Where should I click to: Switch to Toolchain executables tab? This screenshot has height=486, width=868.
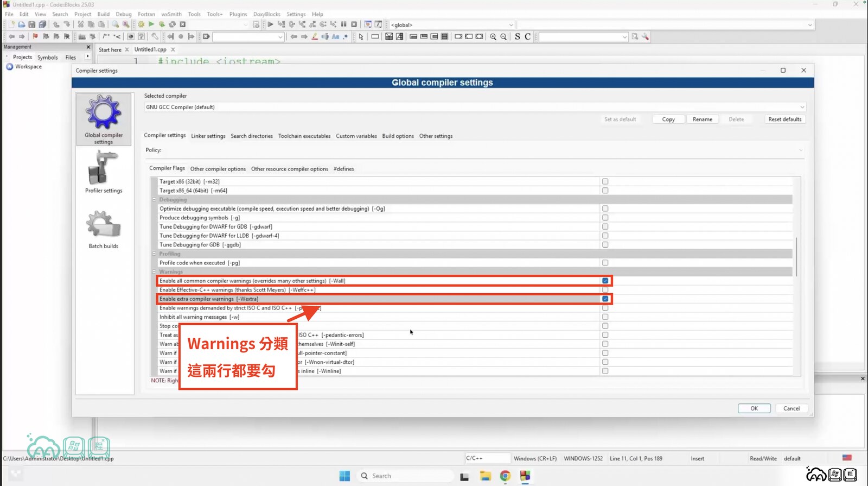point(304,136)
